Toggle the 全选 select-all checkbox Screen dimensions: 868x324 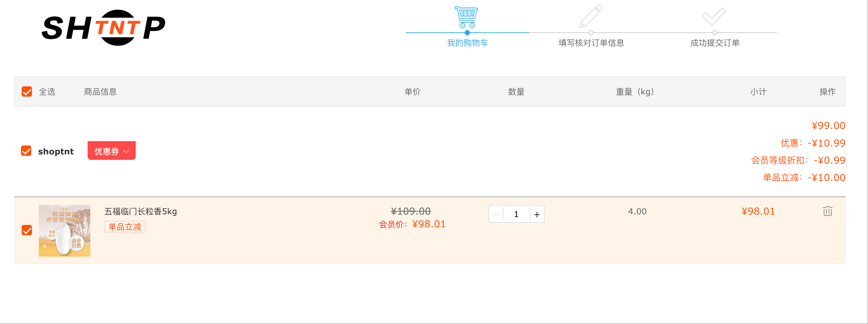[x=27, y=91]
